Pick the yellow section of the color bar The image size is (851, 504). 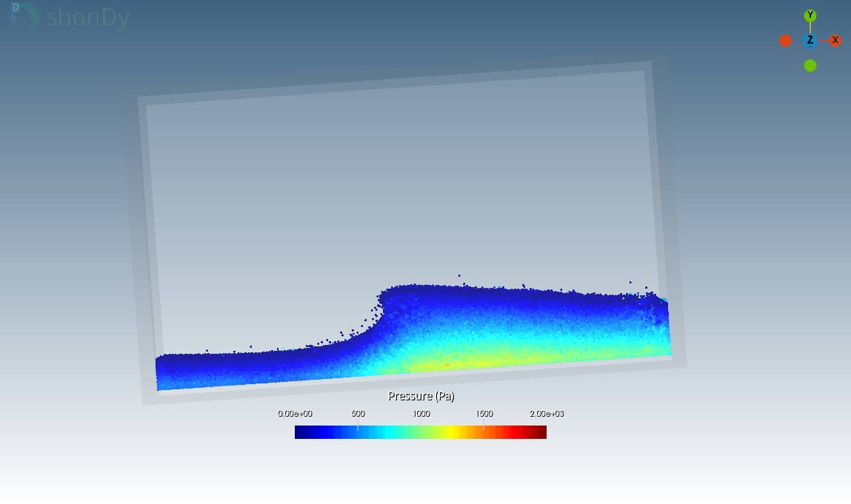(447, 432)
